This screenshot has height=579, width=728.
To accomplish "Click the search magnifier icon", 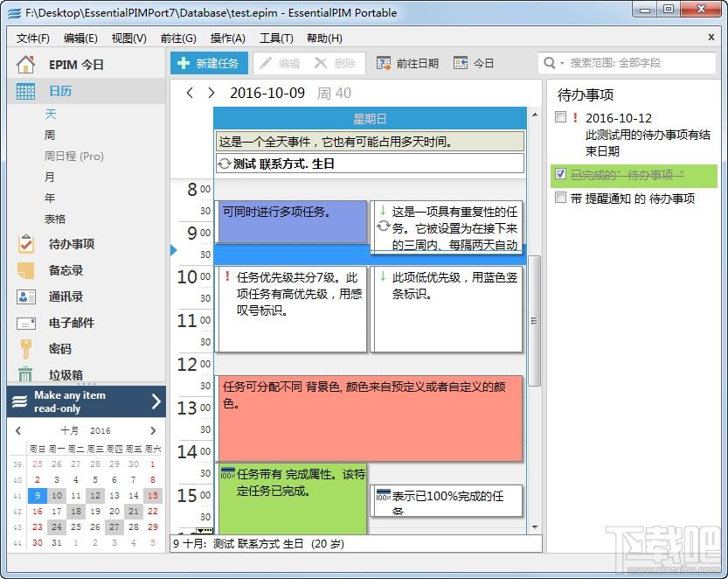I will [549, 63].
